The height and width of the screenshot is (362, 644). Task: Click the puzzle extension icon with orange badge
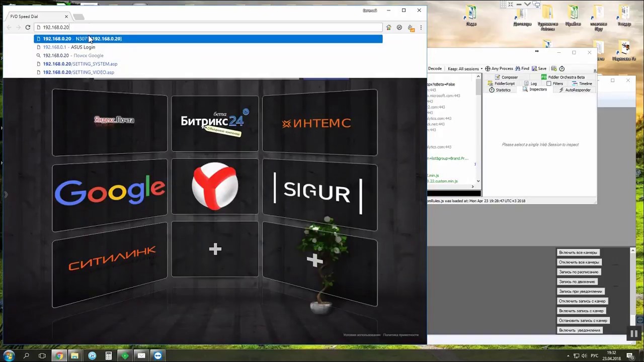(x=411, y=28)
